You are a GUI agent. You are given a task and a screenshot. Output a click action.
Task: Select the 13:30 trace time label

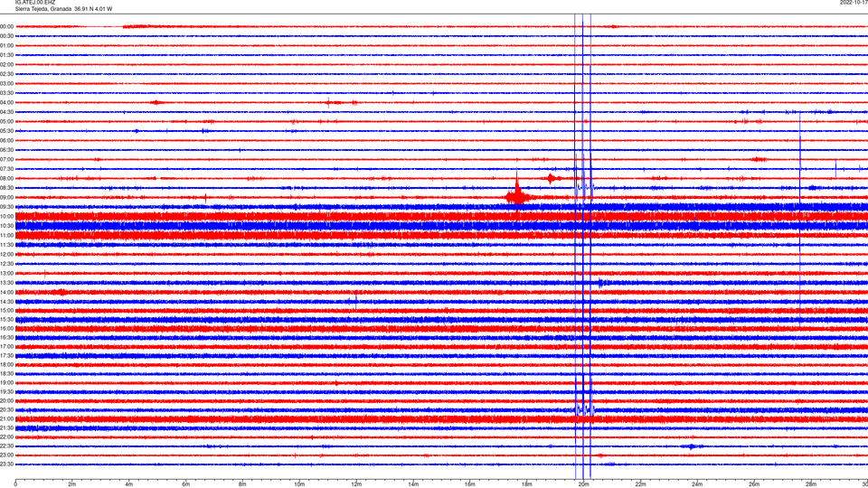point(6,283)
